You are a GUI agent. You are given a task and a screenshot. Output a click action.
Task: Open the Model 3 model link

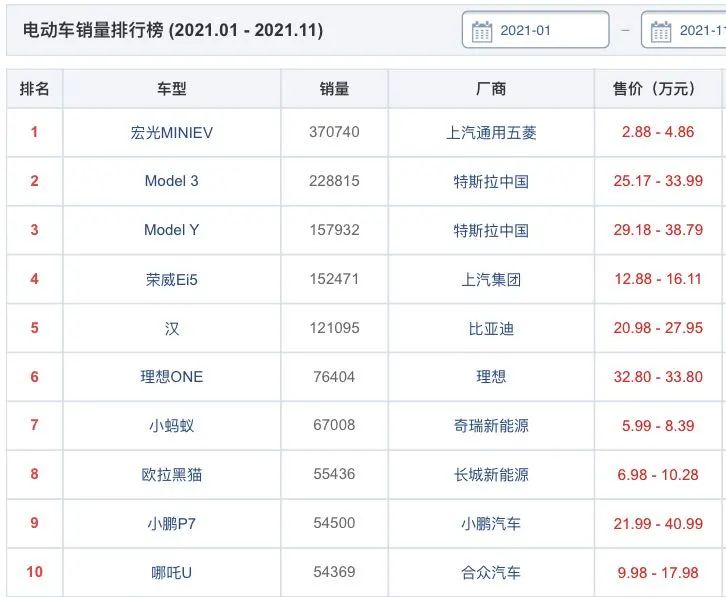click(x=171, y=181)
